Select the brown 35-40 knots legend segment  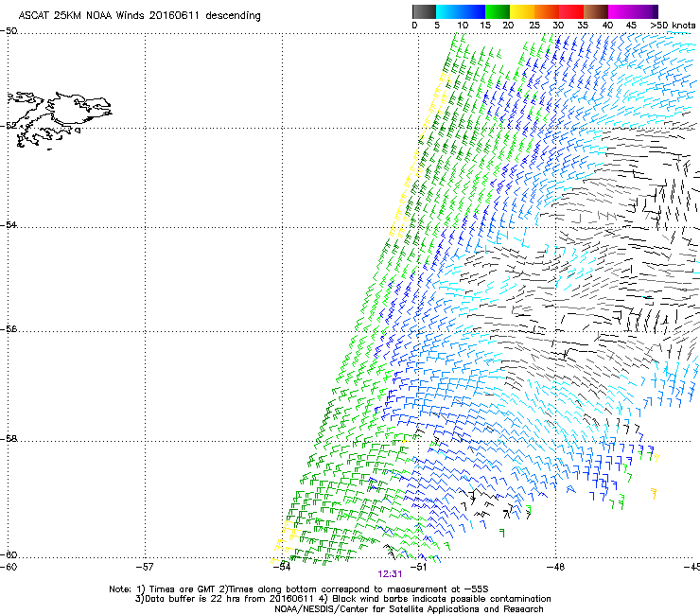[x=596, y=11]
